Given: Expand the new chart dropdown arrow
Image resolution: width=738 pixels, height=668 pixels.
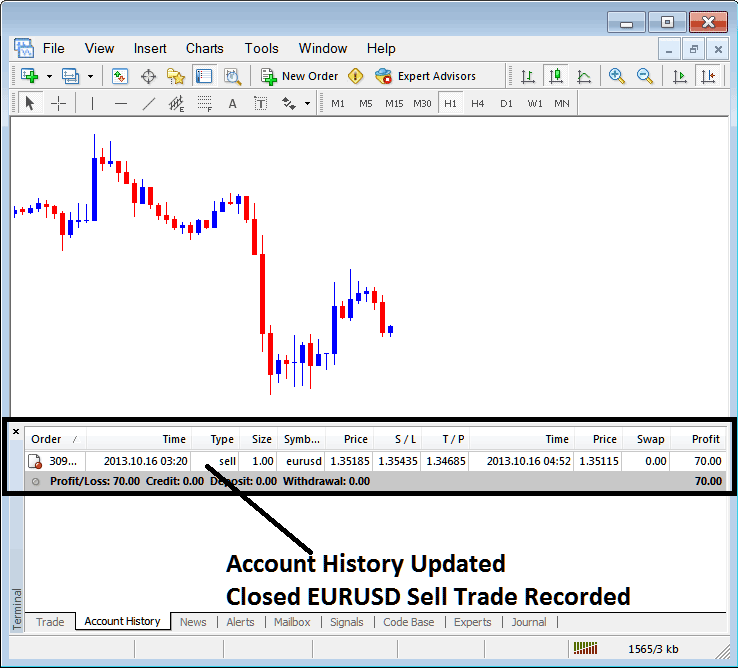Looking at the screenshot, I should point(49,76).
